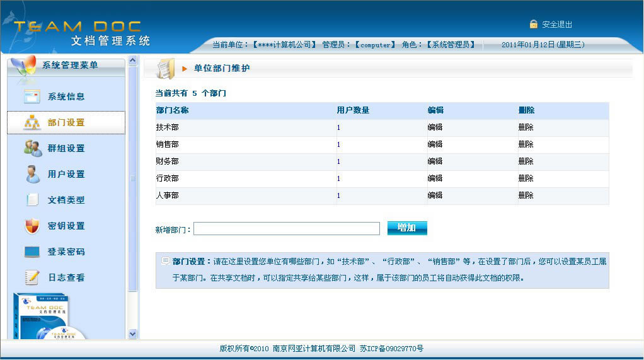Open the 文档类型 menu item
This screenshot has height=360, width=644.
pos(66,200)
